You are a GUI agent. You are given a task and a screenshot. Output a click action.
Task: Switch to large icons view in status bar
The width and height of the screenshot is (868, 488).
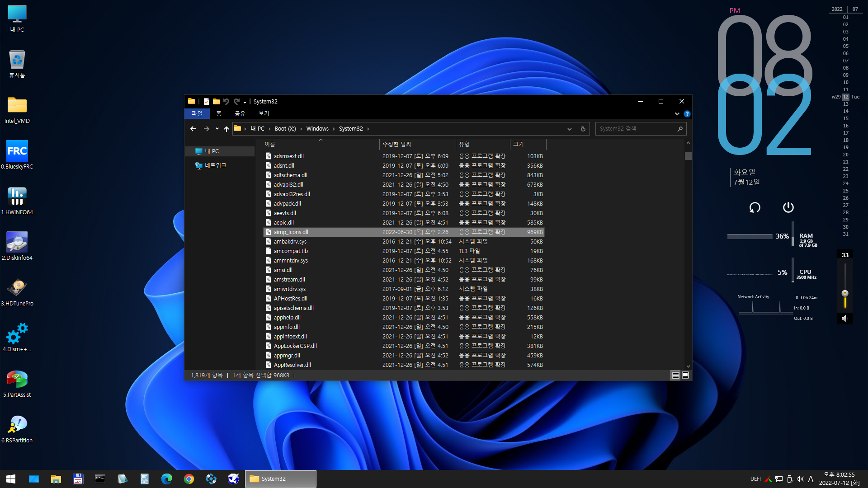click(685, 375)
